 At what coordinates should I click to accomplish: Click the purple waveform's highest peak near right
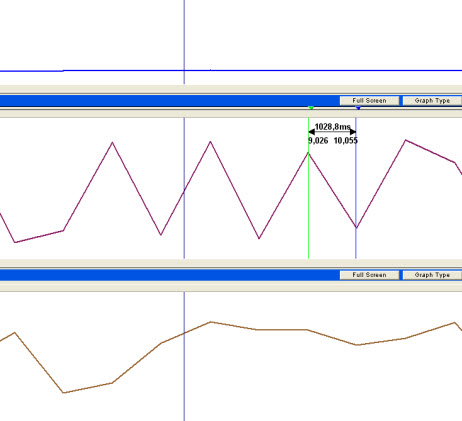click(x=406, y=140)
